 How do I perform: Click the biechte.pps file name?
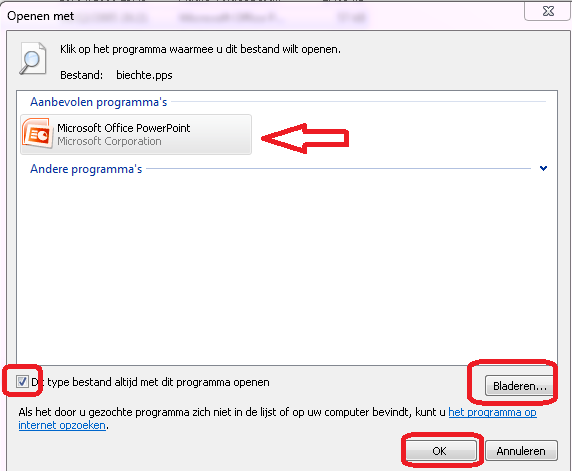tap(144, 75)
